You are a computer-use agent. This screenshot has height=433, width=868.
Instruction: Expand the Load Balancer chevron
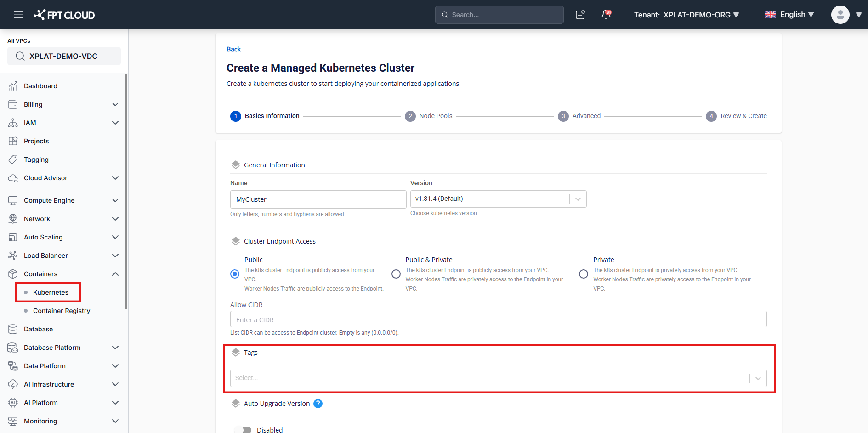pyautogui.click(x=115, y=256)
